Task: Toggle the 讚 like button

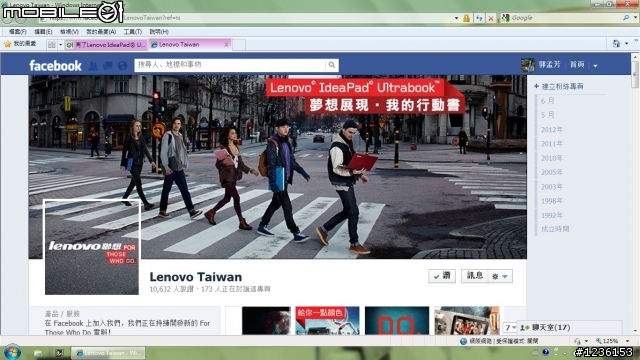Action: point(442,276)
